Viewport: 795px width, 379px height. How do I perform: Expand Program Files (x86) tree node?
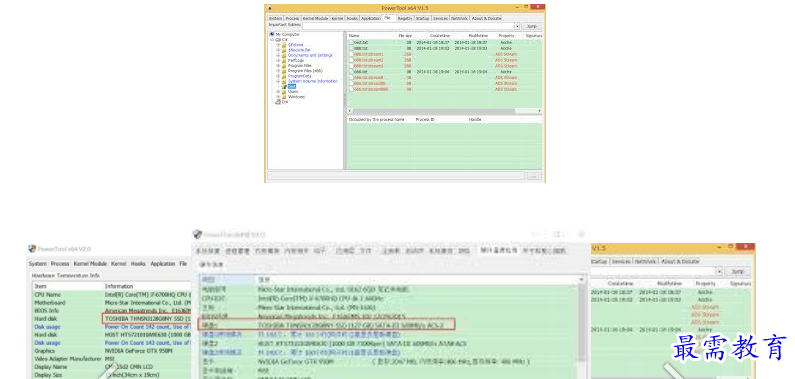point(278,70)
